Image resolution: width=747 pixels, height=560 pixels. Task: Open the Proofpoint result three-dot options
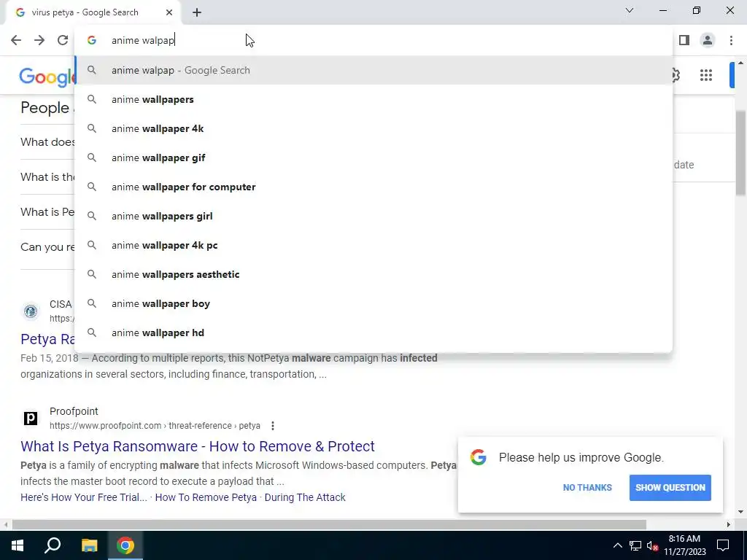click(273, 426)
